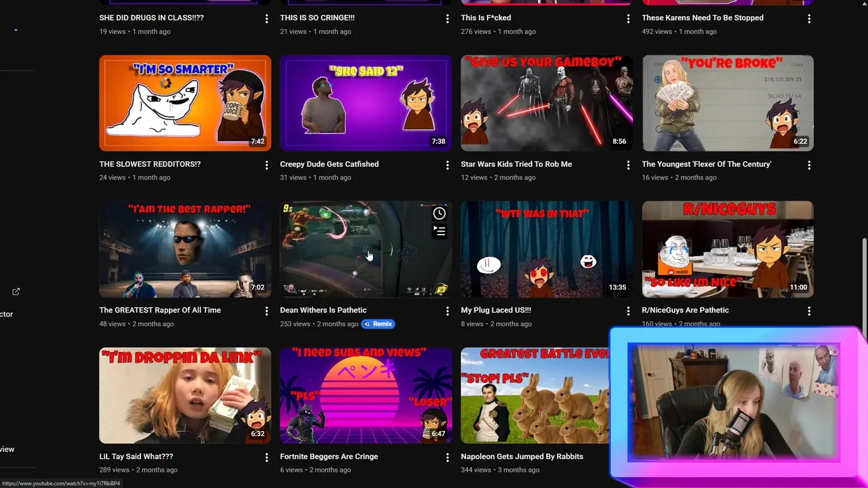The height and width of the screenshot is (488, 868).
Task: Click the external link icon in left sidebar
Action: click(16, 291)
